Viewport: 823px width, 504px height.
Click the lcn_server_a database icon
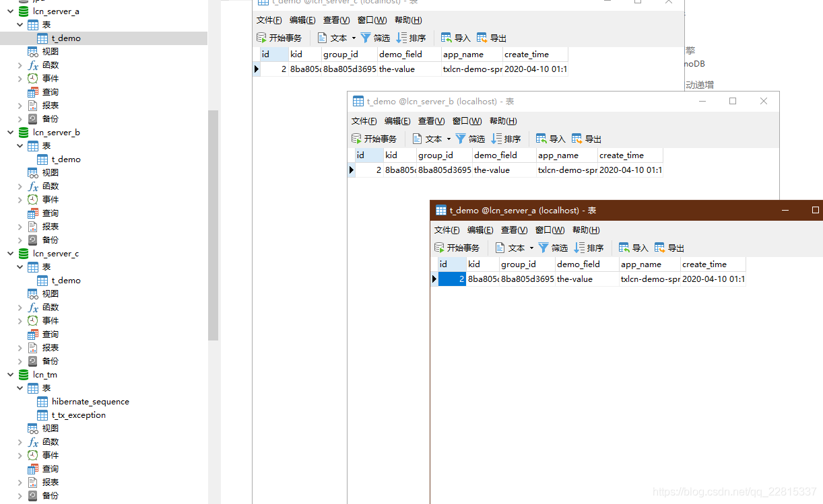tap(24, 11)
